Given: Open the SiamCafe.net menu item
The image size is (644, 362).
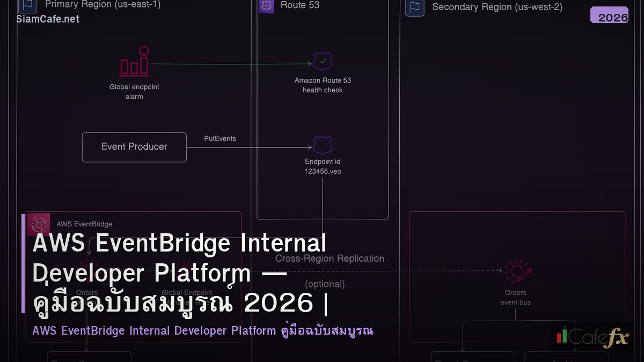Looking at the screenshot, I should point(48,19).
